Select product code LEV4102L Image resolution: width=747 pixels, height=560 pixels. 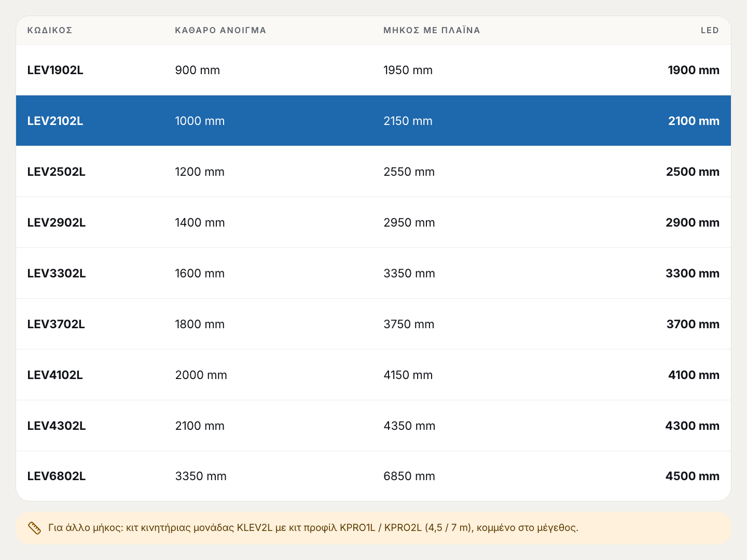pos(54,375)
